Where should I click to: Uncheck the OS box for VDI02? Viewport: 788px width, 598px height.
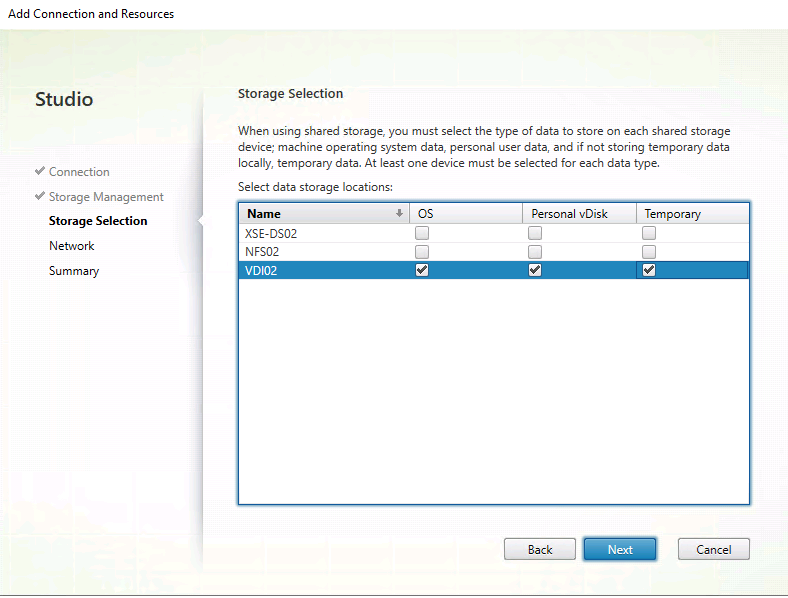pyautogui.click(x=422, y=270)
